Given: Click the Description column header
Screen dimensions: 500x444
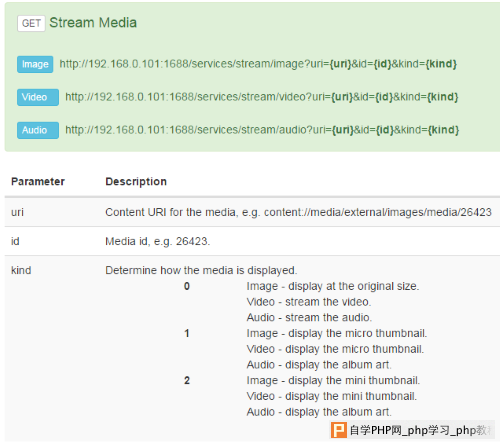Looking at the screenshot, I should coord(136,181).
